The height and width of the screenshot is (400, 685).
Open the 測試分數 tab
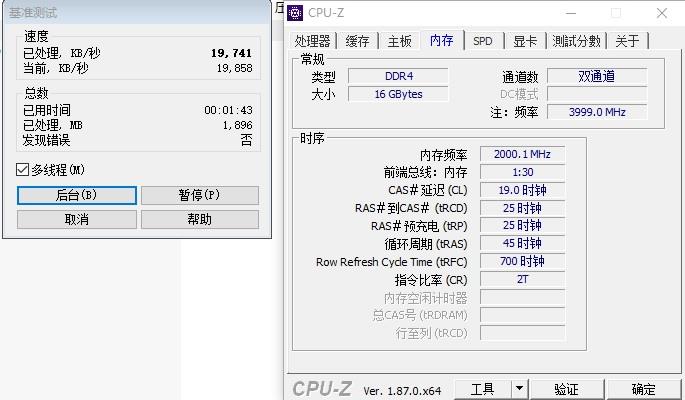click(x=576, y=41)
